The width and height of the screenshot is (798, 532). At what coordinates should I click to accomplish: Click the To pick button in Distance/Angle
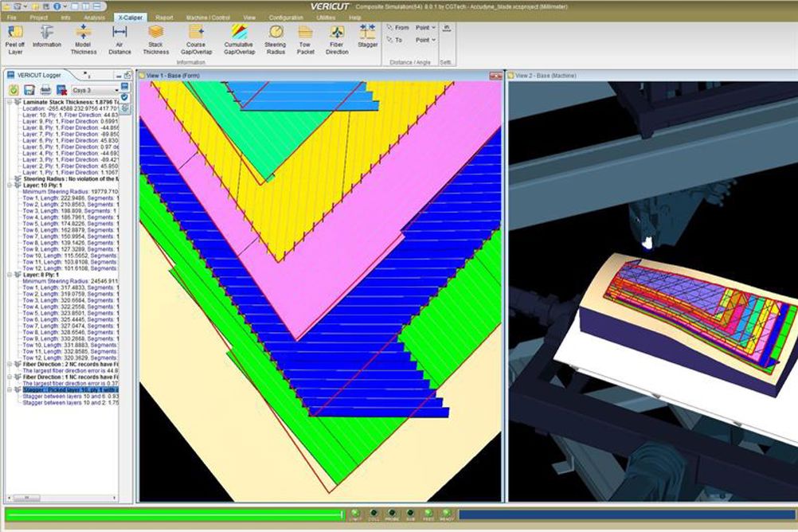point(394,40)
